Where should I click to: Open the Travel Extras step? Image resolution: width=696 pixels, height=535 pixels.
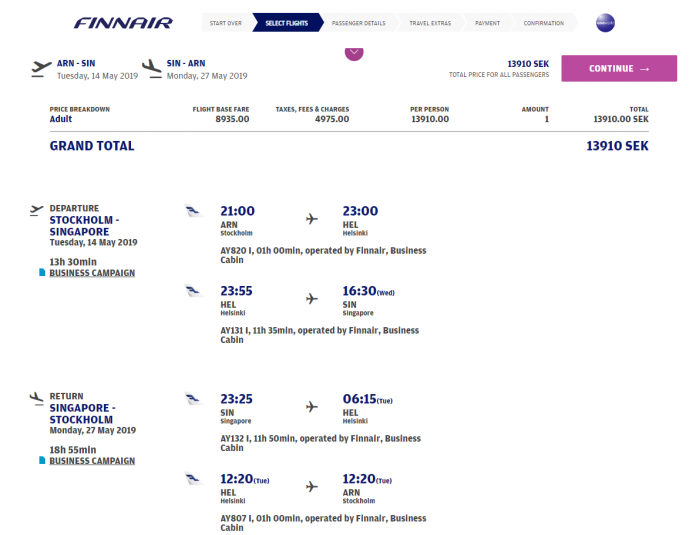click(x=430, y=23)
